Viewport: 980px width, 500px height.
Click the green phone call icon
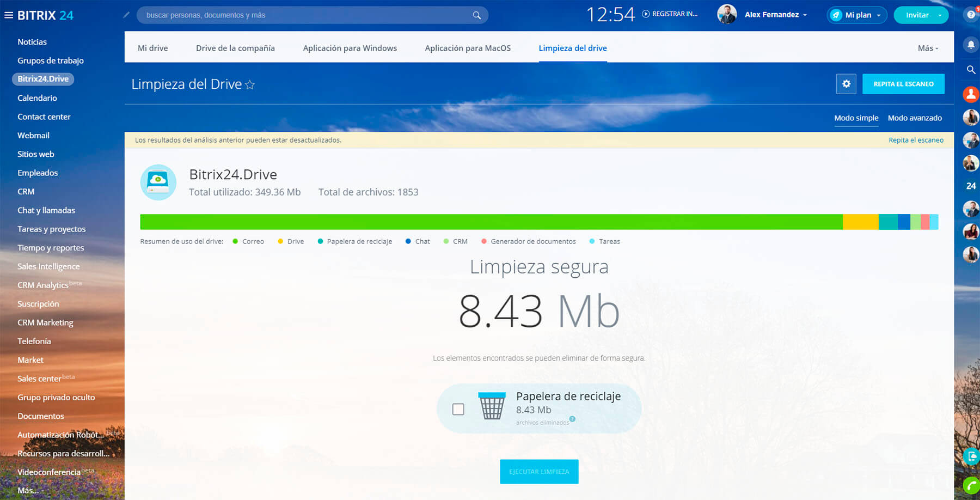pyautogui.click(x=971, y=484)
